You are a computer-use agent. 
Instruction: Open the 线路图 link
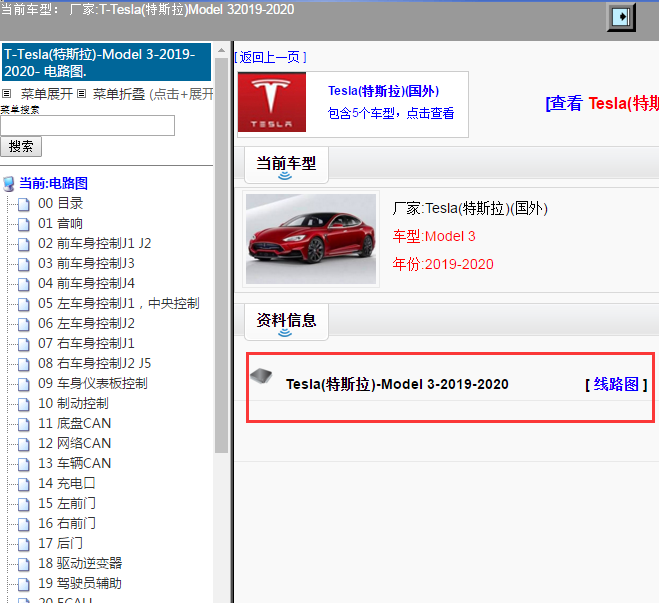click(616, 384)
